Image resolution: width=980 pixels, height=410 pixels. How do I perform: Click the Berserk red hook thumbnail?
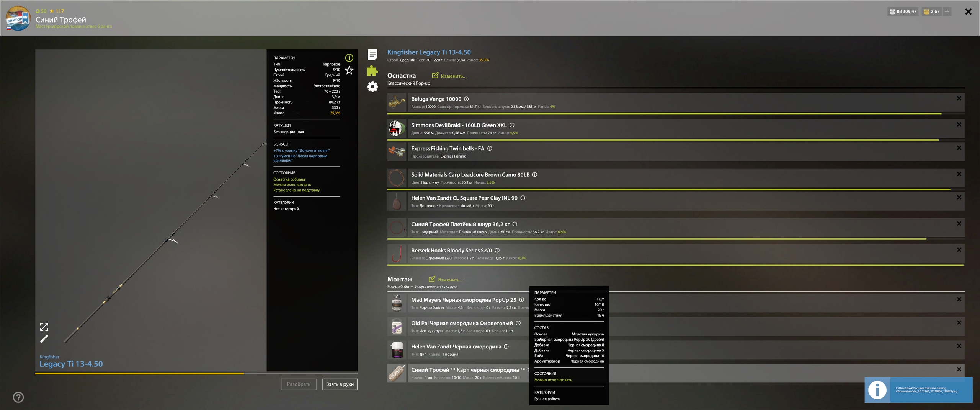(x=397, y=254)
